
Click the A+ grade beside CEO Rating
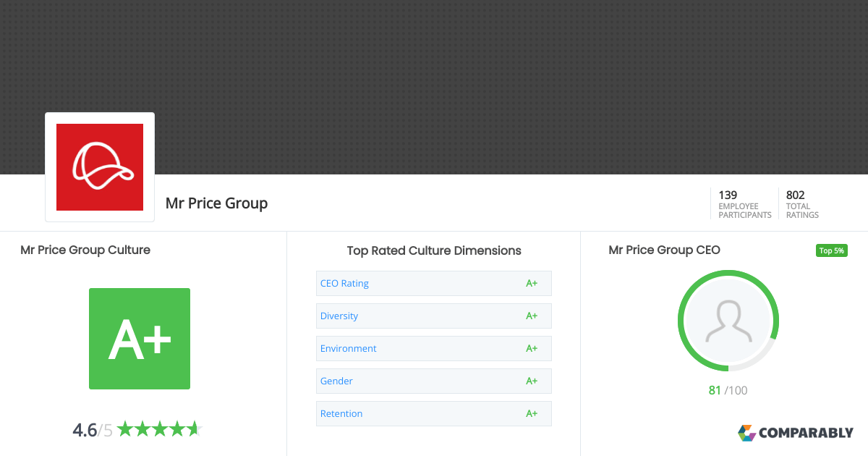532,283
